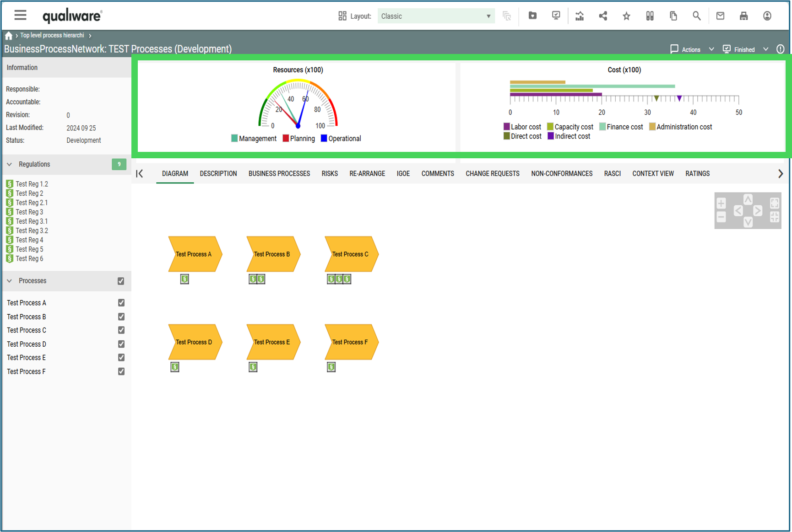Open the hamburger main menu

tap(20, 16)
